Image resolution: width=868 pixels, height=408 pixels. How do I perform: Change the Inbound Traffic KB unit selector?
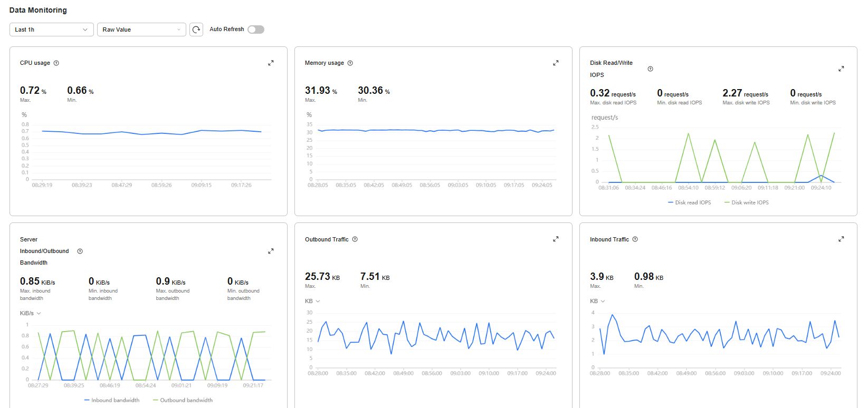pos(597,301)
